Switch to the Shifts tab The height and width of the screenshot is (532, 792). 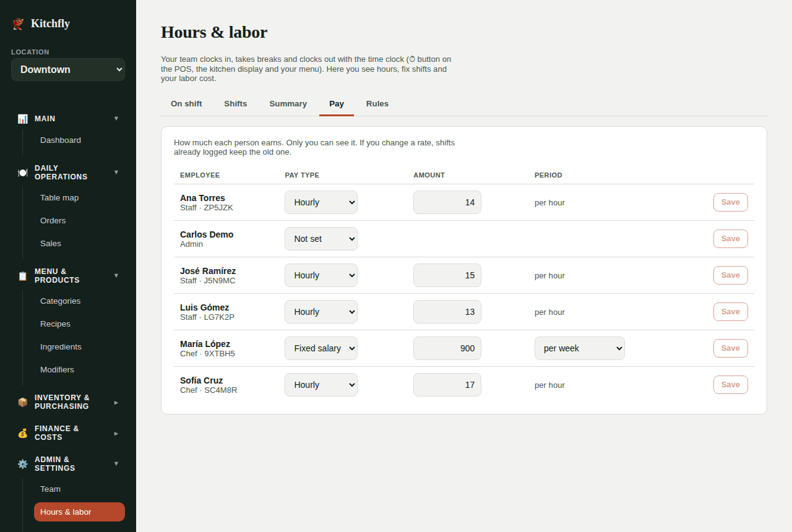tap(236, 104)
